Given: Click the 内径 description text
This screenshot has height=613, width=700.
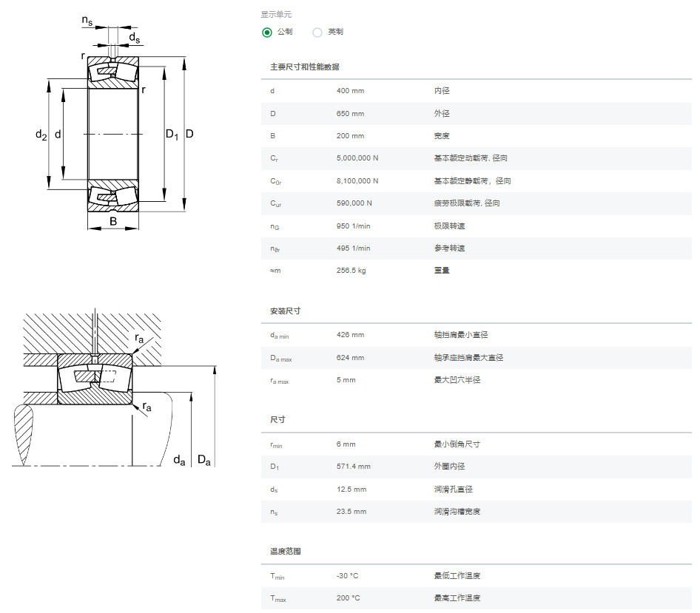Looking at the screenshot, I should [442, 91].
